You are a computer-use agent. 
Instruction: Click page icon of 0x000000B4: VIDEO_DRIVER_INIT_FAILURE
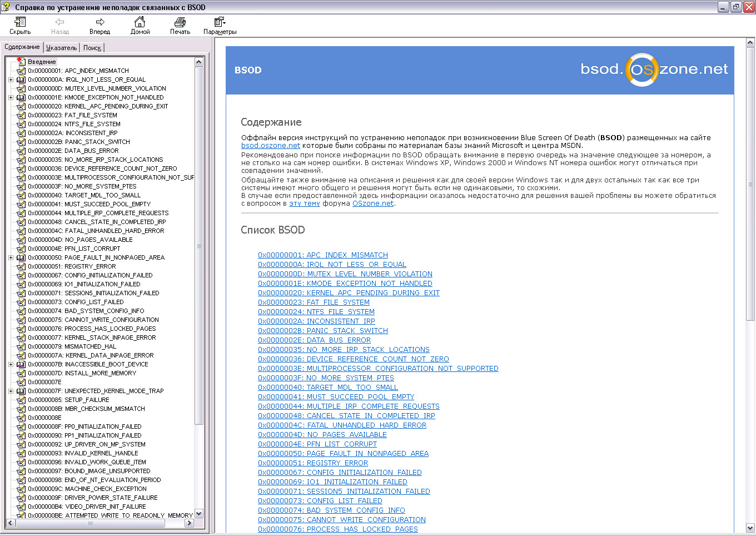[21, 507]
